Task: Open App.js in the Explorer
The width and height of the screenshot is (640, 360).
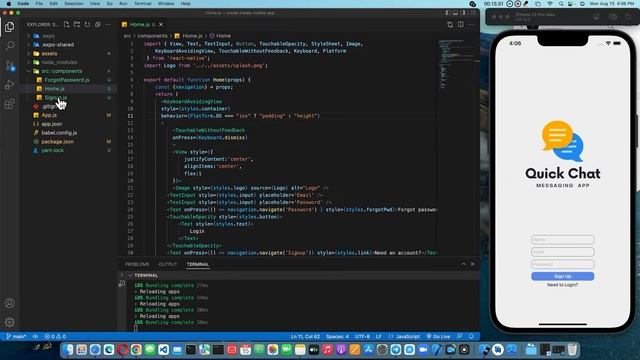Action: pyautogui.click(x=49, y=115)
